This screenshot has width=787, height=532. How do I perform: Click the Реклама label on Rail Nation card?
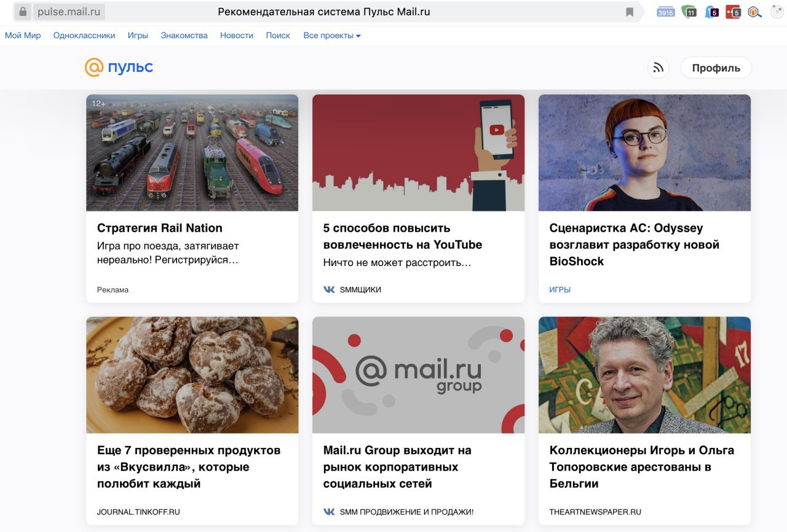[113, 289]
